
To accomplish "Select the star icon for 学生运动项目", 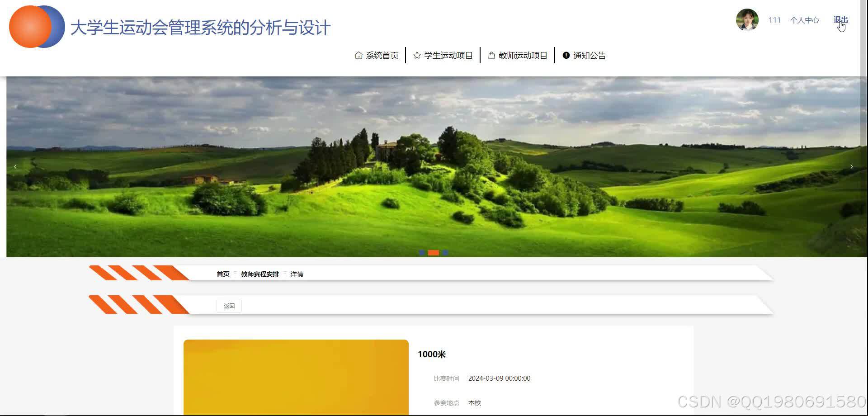I will (417, 55).
